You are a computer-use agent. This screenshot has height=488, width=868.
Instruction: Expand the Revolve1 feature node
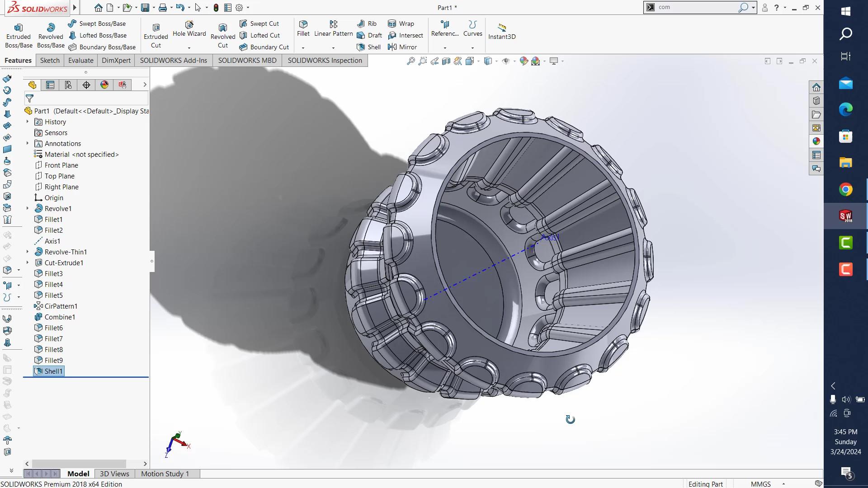tap(28, 208)
